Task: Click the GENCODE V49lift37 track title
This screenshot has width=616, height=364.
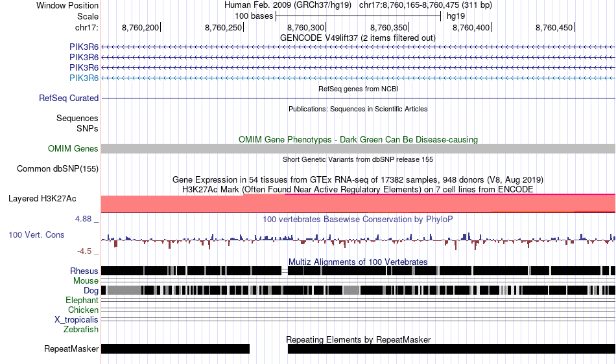Action: pyautogui.click(x=357, y=38)
